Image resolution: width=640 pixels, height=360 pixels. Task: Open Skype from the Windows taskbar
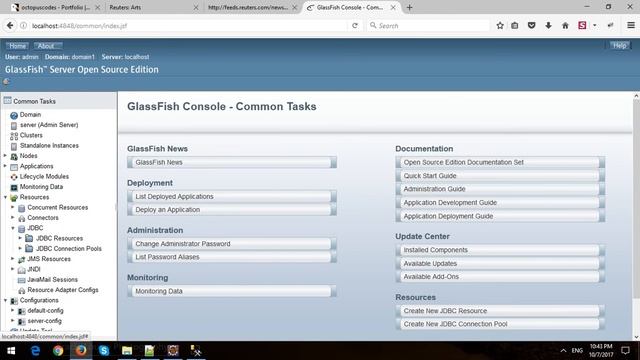click(104, 350)
